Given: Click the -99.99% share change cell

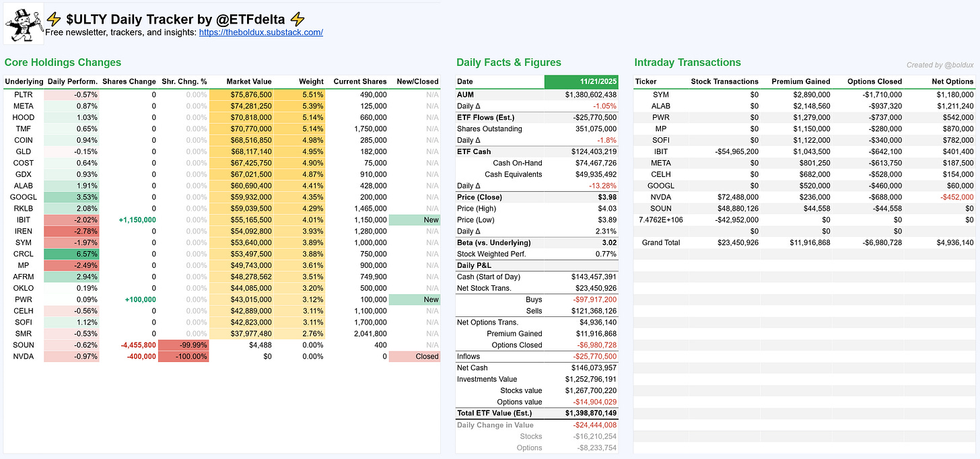Looking at the screenshot, I should pos(184,345).
